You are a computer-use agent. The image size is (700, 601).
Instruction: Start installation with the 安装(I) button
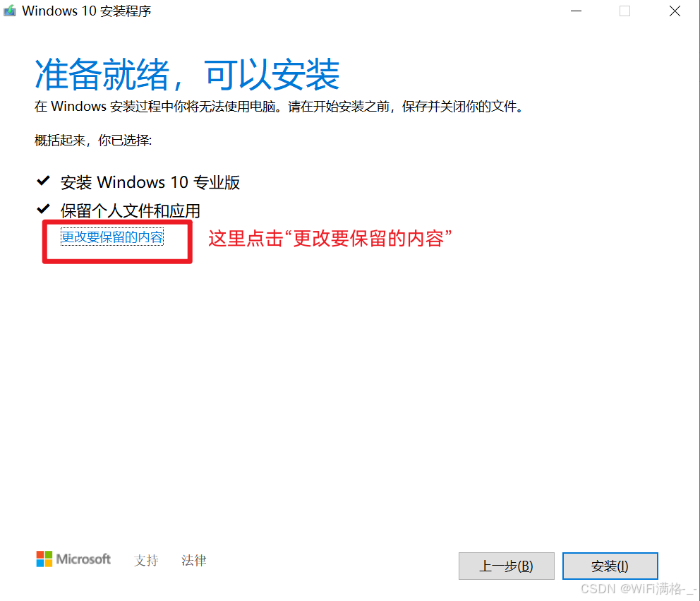pos(610,566)
